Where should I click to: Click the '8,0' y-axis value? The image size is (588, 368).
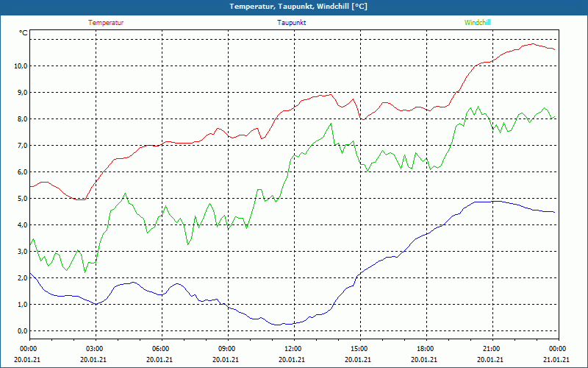22,119
